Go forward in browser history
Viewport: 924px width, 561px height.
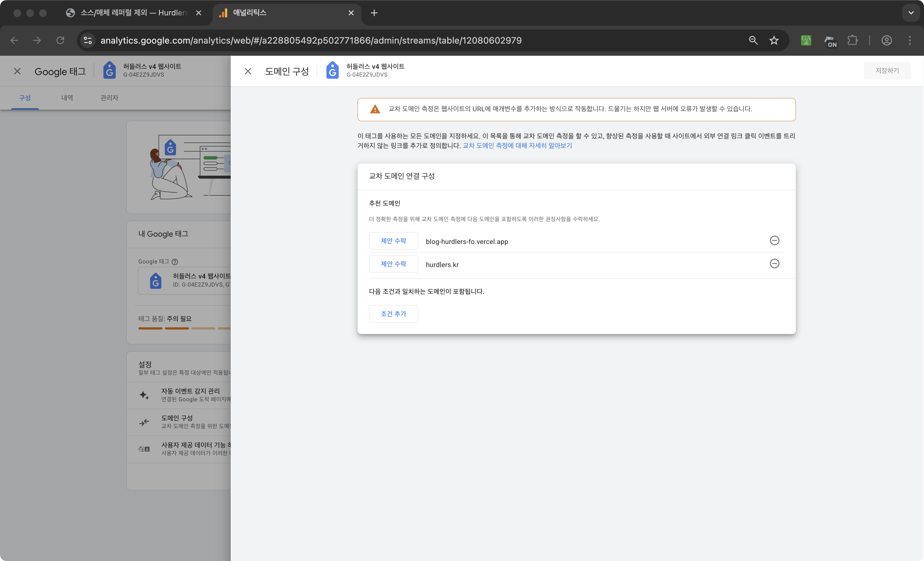[x=37, y=40]
